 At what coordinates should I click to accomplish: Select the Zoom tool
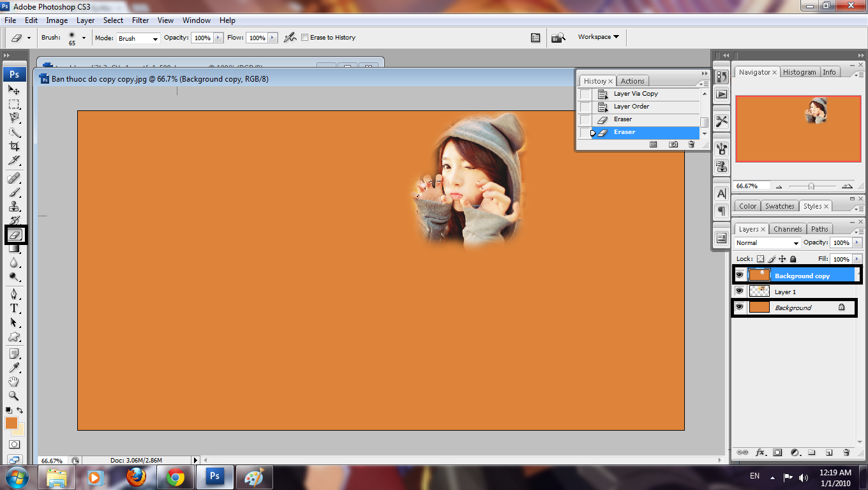14,396
